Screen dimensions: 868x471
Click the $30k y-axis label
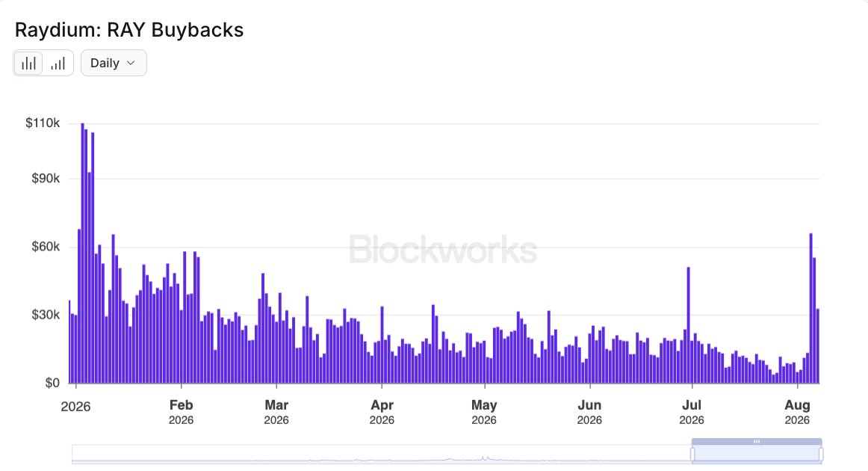(46, 315)
